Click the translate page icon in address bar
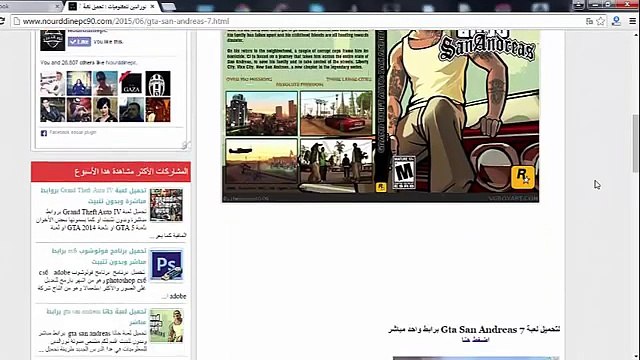 coord(589,21)
